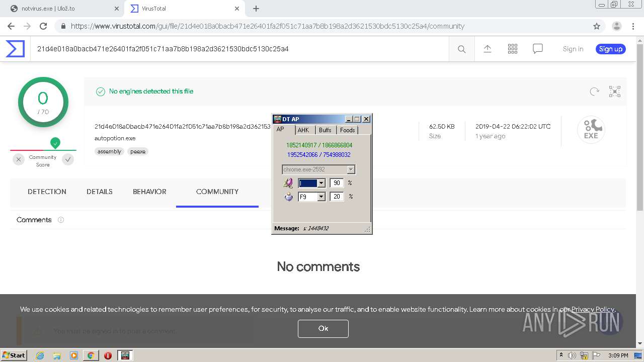Accept cookies with Ok button
The height and width of the screenshot is (362, 644).
coord(323,328)
